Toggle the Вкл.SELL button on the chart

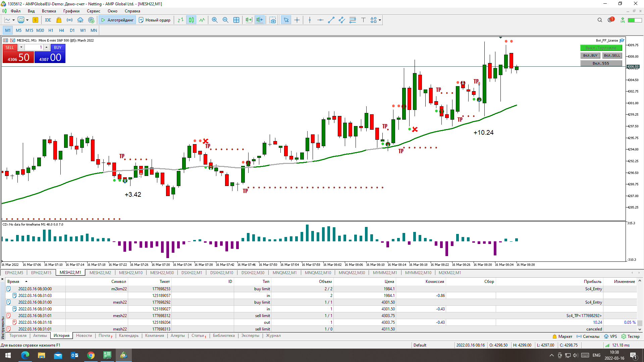[x=612, y=56]
